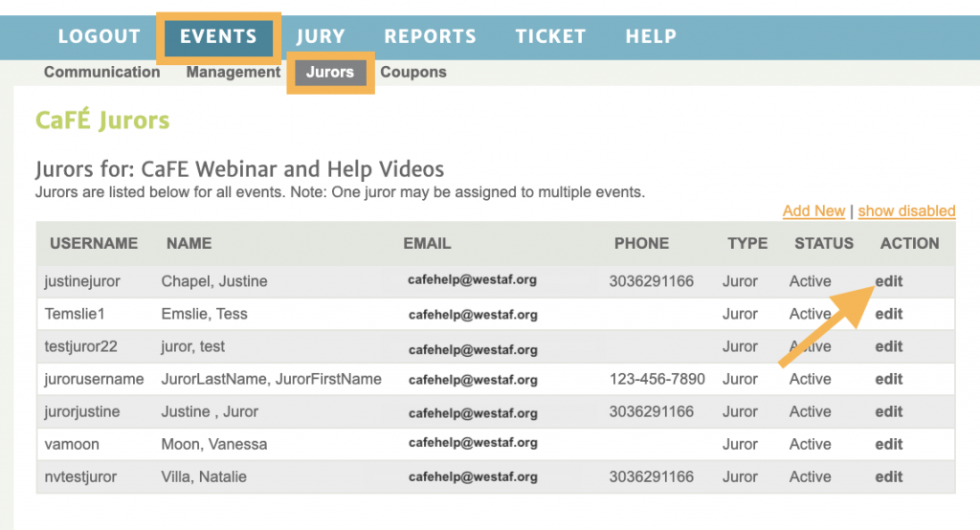Edit the jurorusername juror

889,379
